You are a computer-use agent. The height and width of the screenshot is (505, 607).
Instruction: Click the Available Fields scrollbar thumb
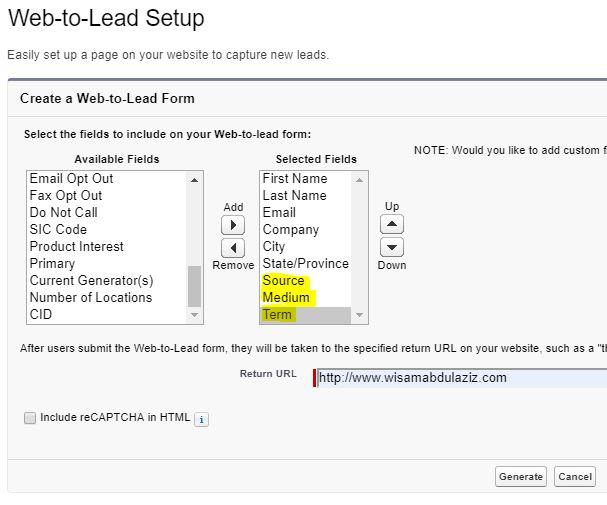tap(194, 286)
